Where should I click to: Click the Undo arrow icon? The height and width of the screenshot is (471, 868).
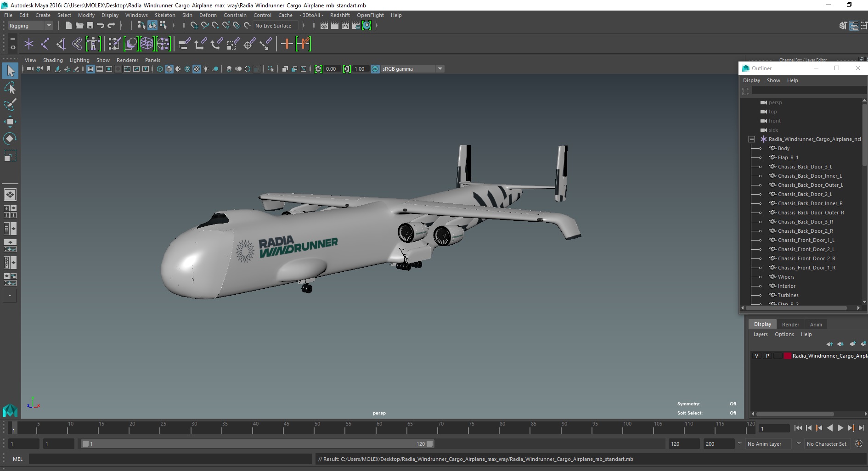(101, 26)
